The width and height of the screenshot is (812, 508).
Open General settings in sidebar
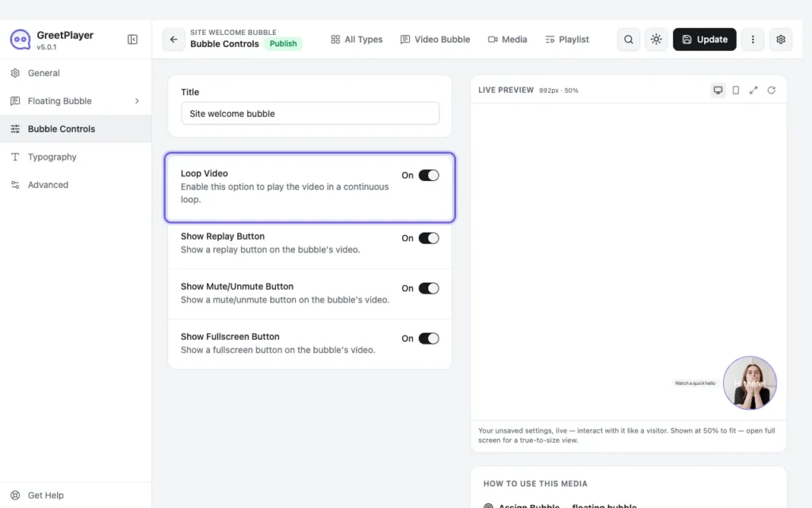pos(75,73)
